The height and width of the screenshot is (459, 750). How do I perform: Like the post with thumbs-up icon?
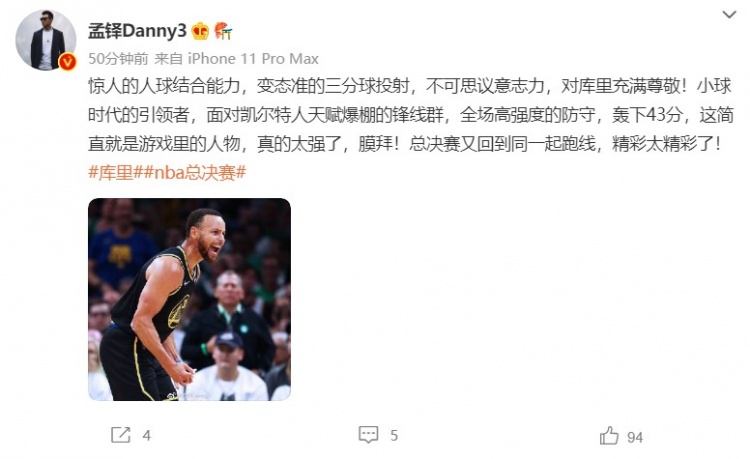[x=609, y=435]
